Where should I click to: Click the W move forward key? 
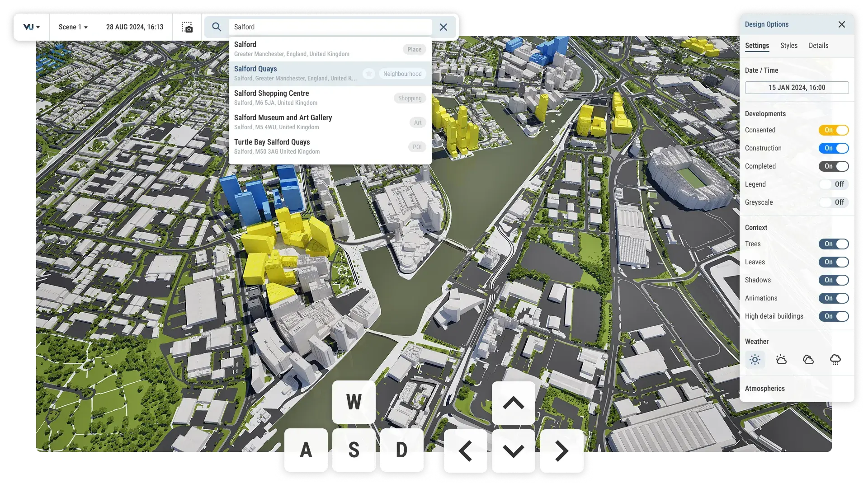click(x=354, y=402)
